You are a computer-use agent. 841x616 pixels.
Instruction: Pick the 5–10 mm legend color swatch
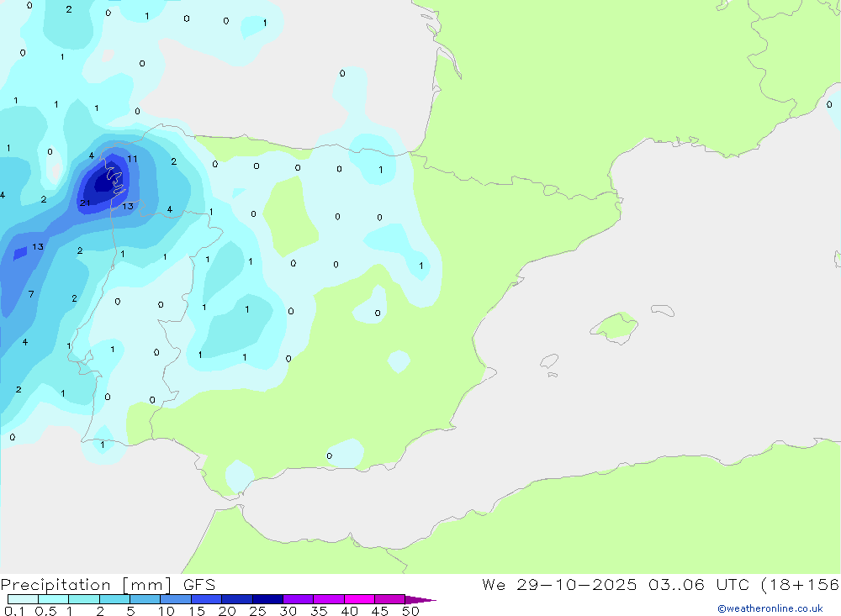click(x=145, y=599)
